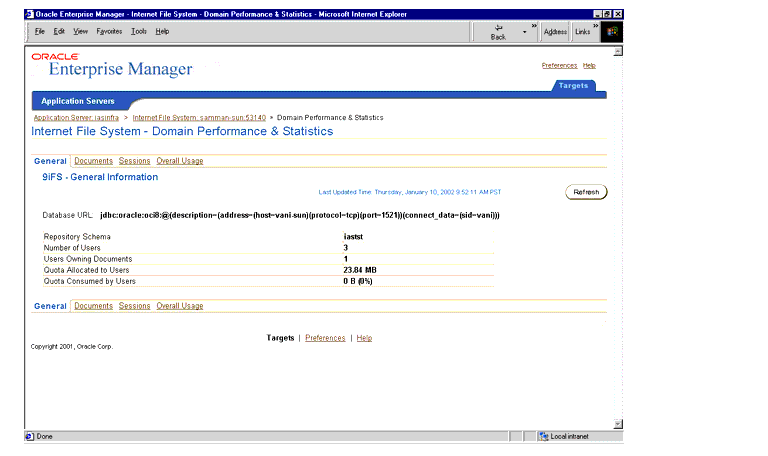Click the scrollbar up arrow
The image size is (768, 456).
pos(618,51)
